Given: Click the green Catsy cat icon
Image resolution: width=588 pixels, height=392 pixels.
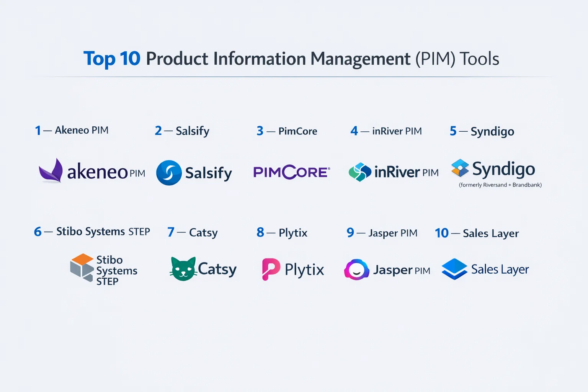Looking at the screenshot, I should click(x=183, y=269).
